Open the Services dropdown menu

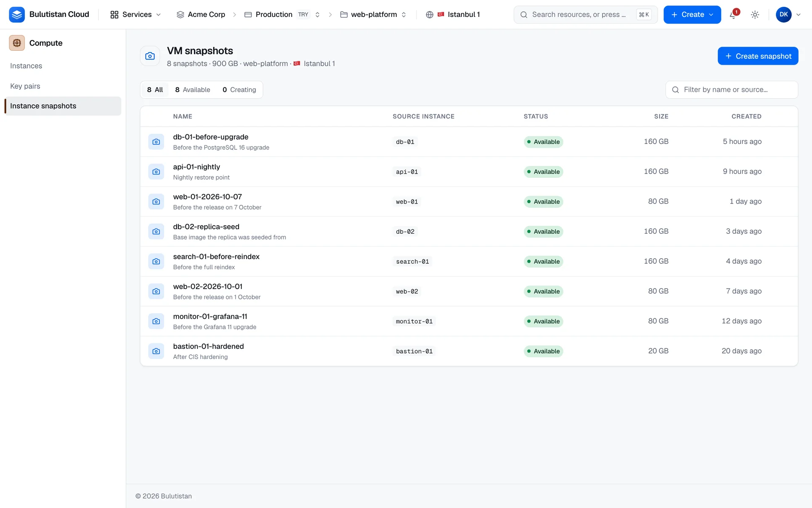point(136,15)
